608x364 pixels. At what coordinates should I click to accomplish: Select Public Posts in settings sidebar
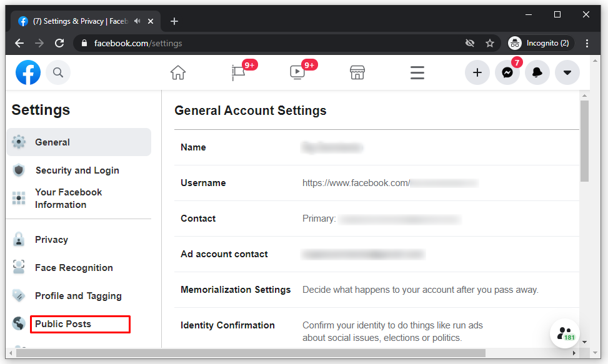63,324
